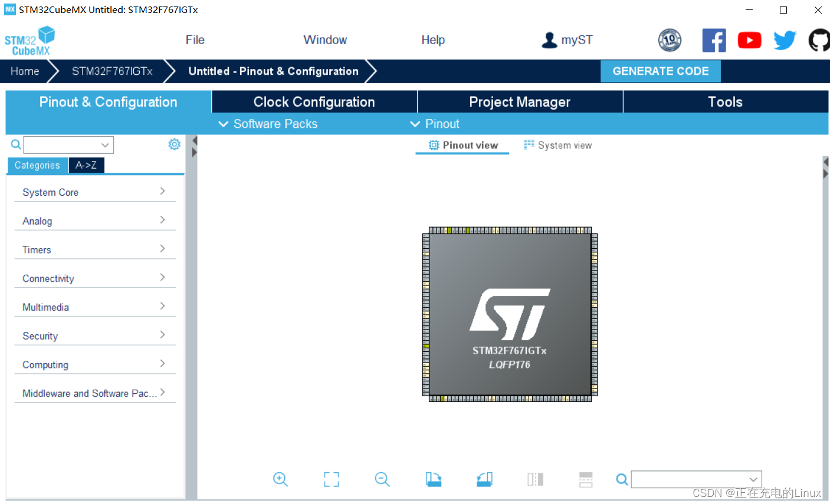Click the STM32F767IGTx chip graphic
The image size is (830, 504).
(x=510, y=315)
